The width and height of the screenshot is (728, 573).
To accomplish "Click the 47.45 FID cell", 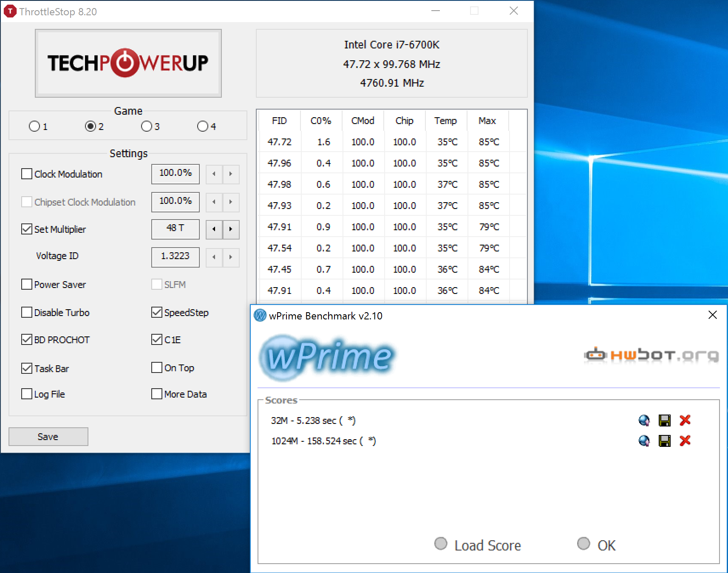I will coord(280,269).
